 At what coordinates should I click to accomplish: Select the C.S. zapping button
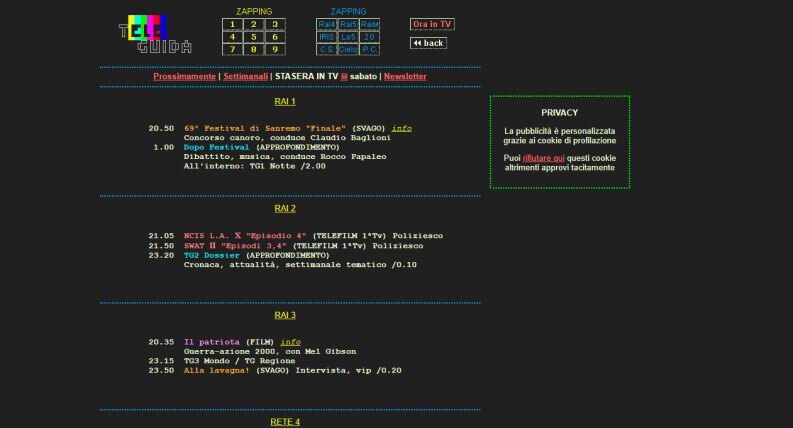tap(326, 50)
